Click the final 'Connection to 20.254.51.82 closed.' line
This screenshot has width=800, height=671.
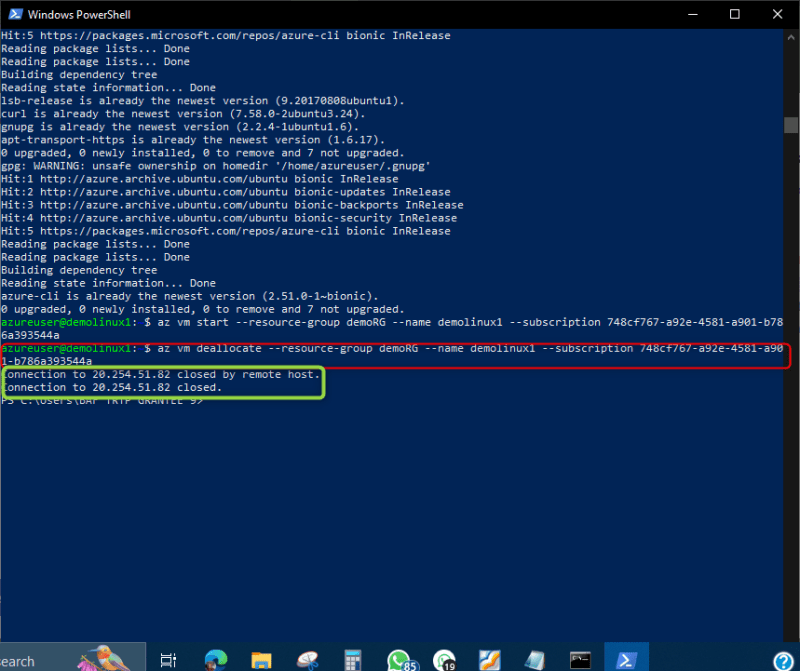(112, 387)
